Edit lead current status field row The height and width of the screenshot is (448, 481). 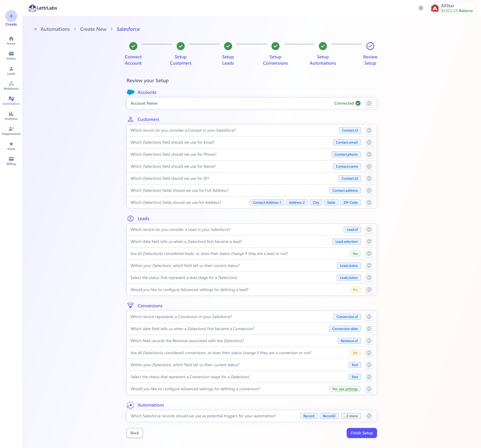[x=369, y=266]
